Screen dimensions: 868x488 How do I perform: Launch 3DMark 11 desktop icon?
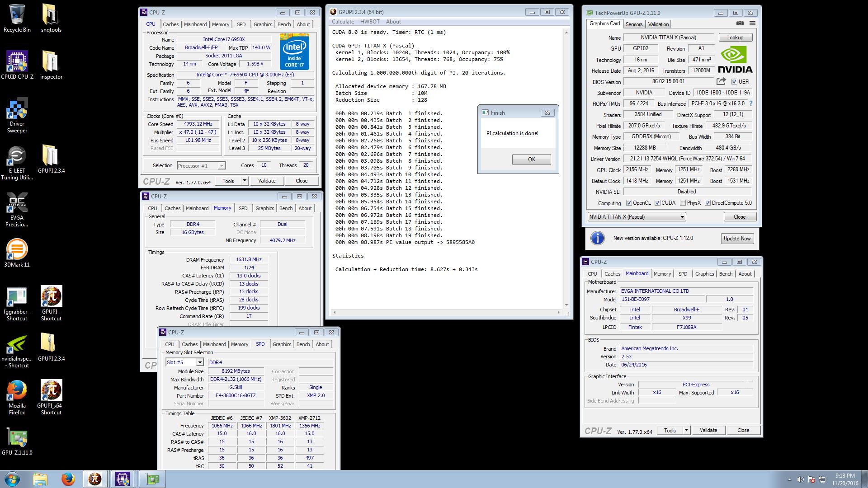pos(17,253)
